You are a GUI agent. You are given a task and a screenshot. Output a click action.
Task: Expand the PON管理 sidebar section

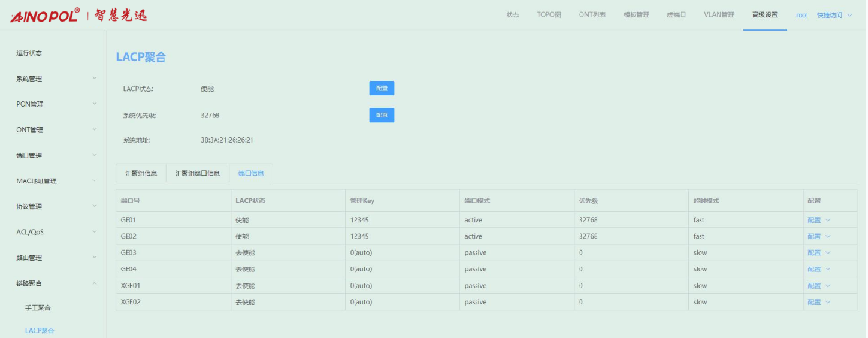point(54,104)
